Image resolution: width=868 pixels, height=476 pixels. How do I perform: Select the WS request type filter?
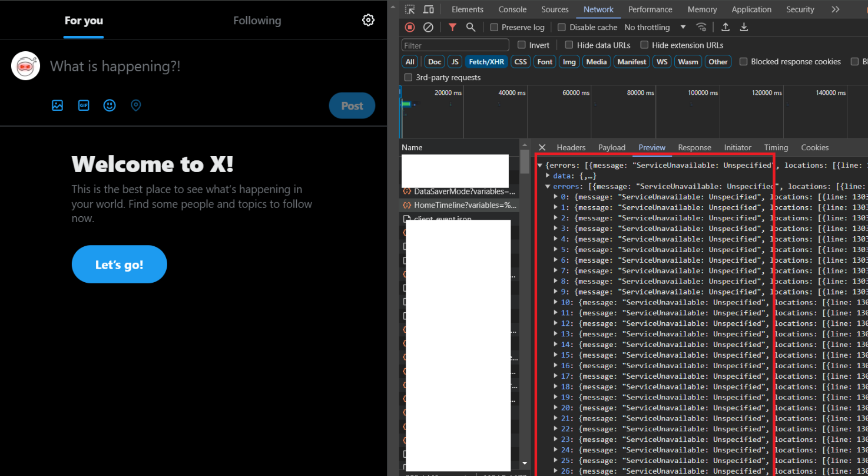662,61
